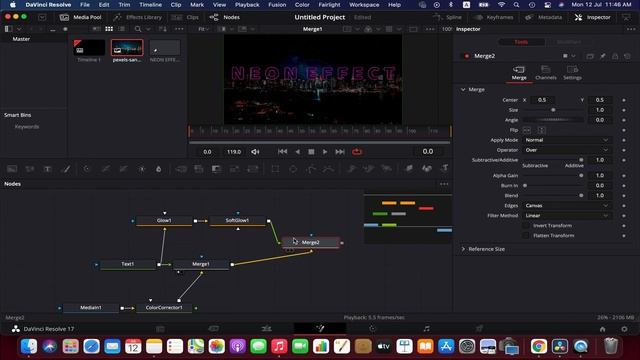Viewport: 640px width, 360px height.
Task: Open the Playback menu
Action: coord(247,5)
